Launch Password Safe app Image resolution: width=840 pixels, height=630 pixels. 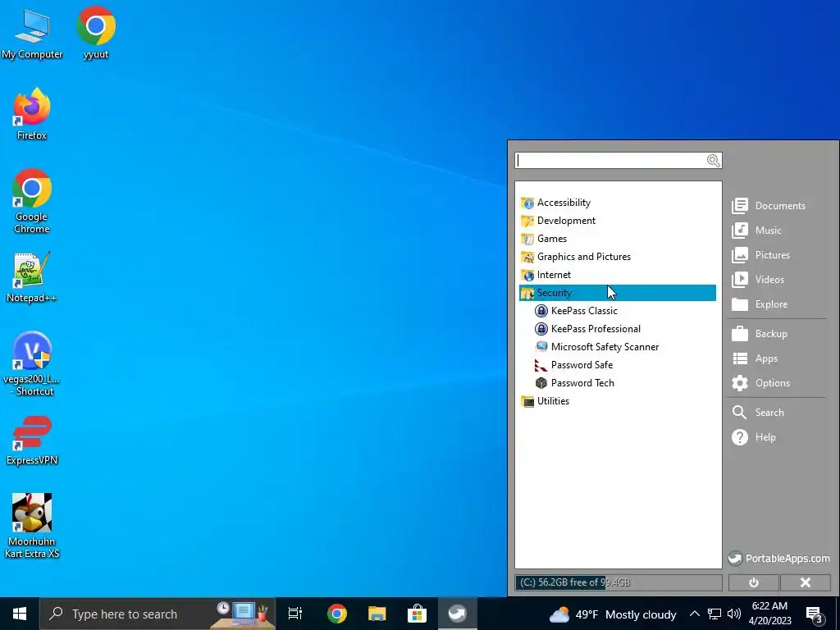click(573, 365)
